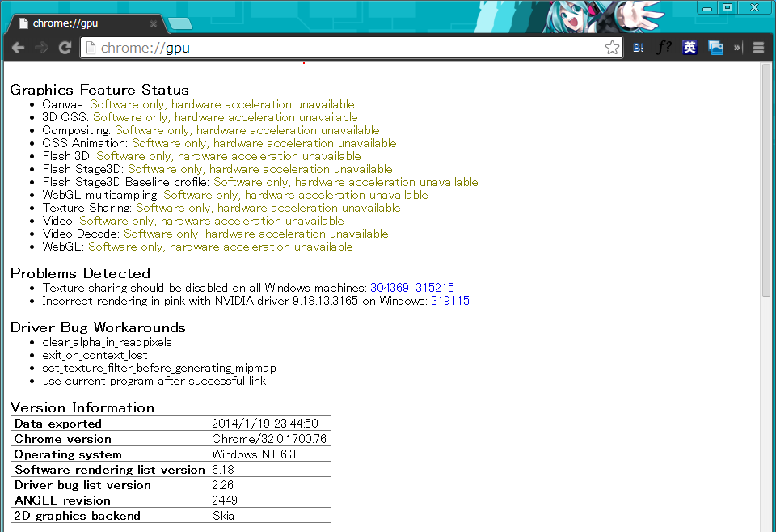The height and width of the screenshot is (532, 776).
Task: Open bug link 315215
Action: (435, 288)
